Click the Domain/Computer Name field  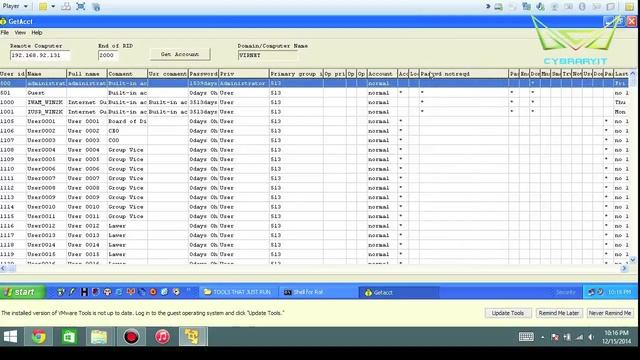268,55
